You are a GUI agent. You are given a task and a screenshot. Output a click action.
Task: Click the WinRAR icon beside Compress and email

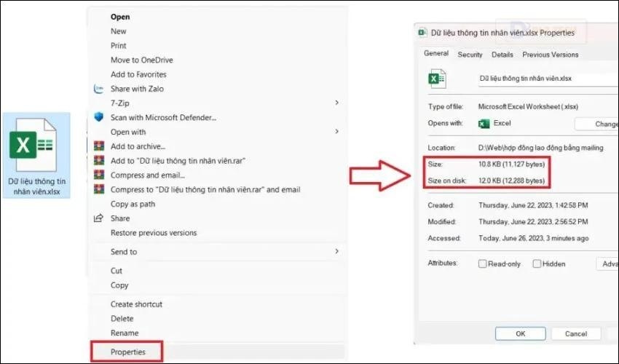(99, 175)
